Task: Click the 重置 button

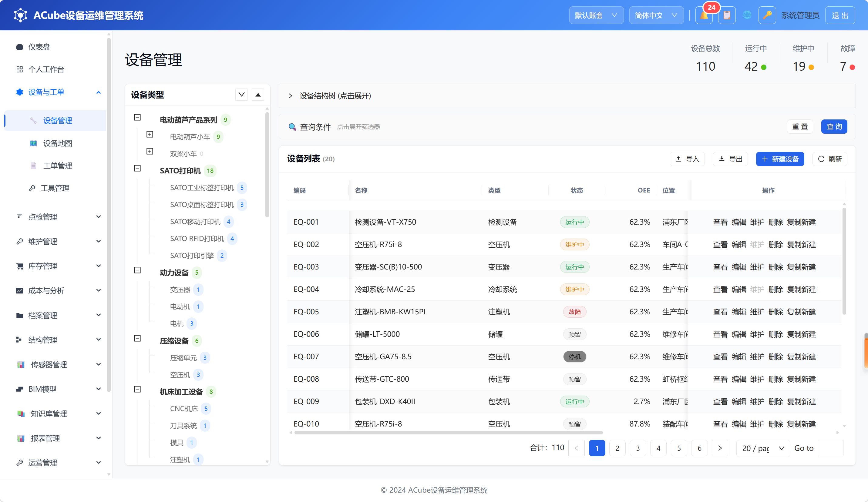Action: [x=800, y=127]
